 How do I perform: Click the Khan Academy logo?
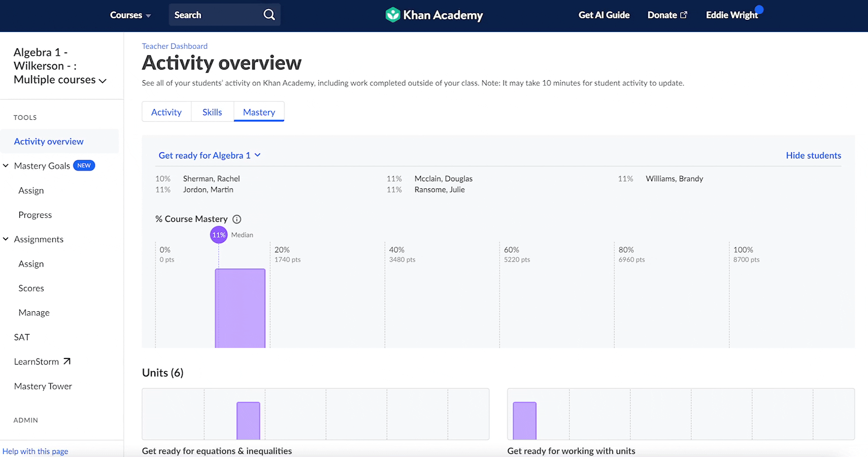coord(434,15)
